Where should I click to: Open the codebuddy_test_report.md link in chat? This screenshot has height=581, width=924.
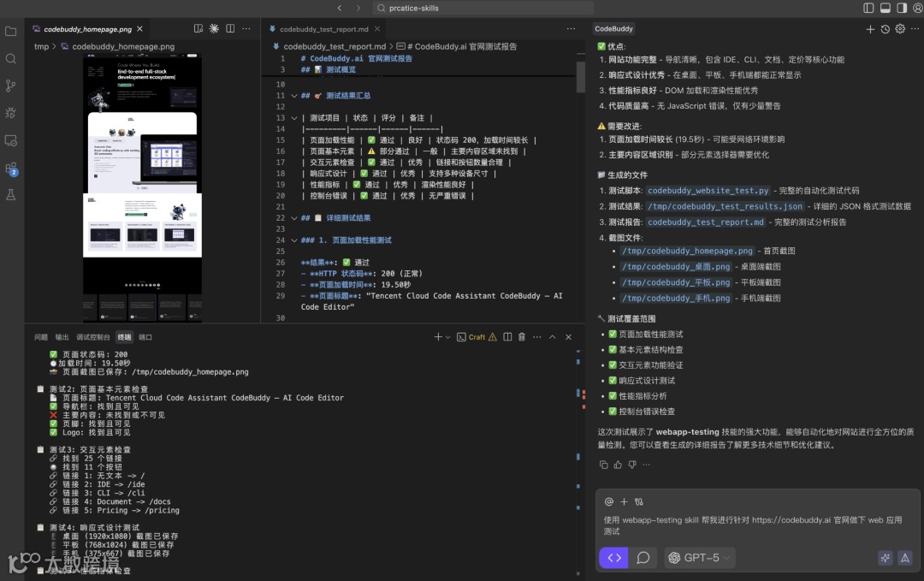pos(705,222)
